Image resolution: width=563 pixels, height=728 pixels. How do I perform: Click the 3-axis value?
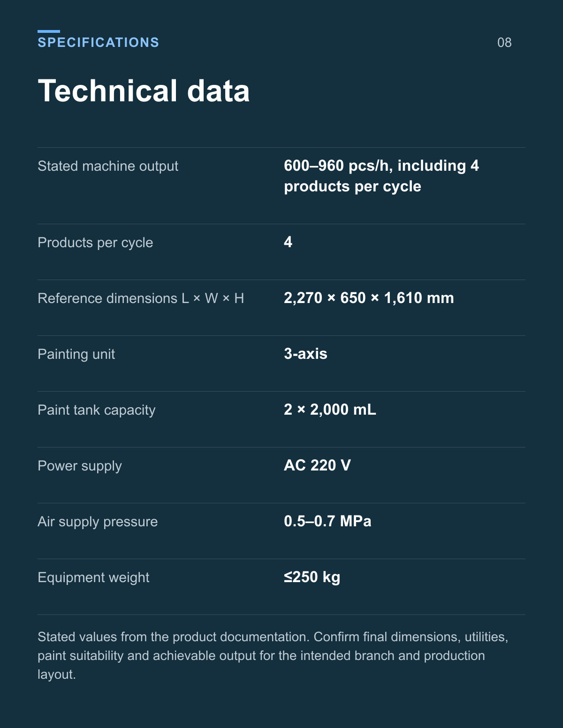click(x=305, y=354)
